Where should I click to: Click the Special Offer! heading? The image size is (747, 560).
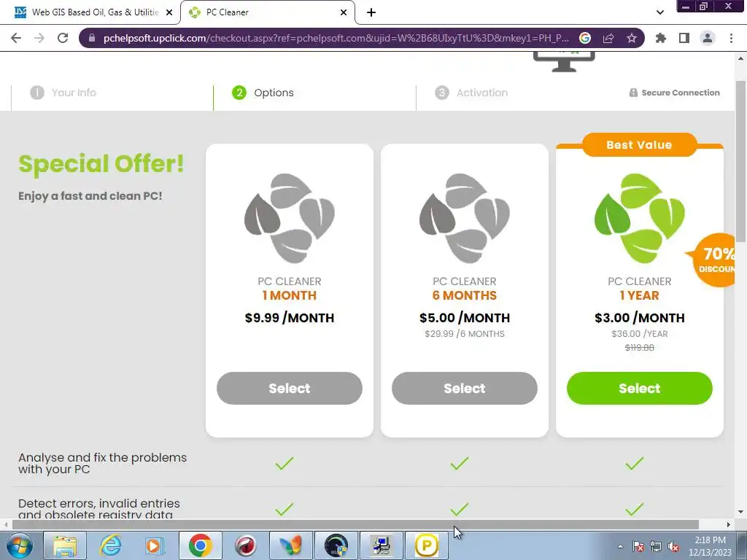(101, 164)
